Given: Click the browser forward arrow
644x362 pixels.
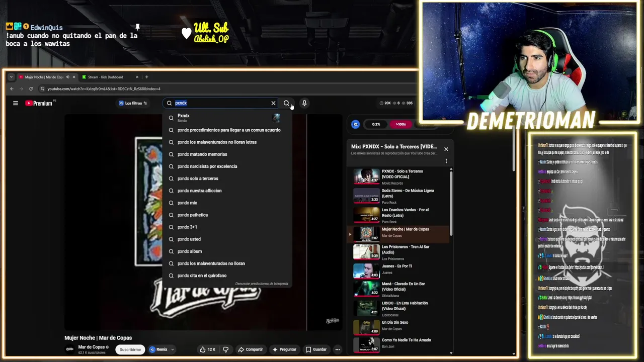Looking at the screenshot, I should coord(21,88).
